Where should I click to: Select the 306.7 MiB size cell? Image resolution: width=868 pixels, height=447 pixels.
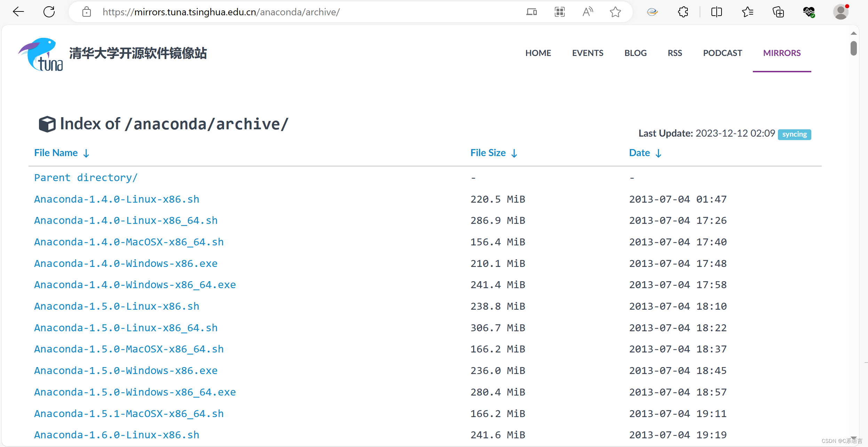(x=497, y=328)
